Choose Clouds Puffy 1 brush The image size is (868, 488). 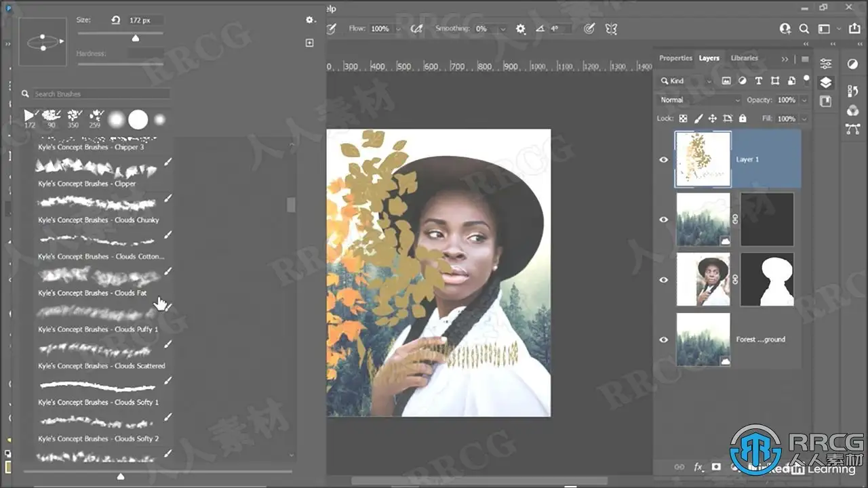104,319
